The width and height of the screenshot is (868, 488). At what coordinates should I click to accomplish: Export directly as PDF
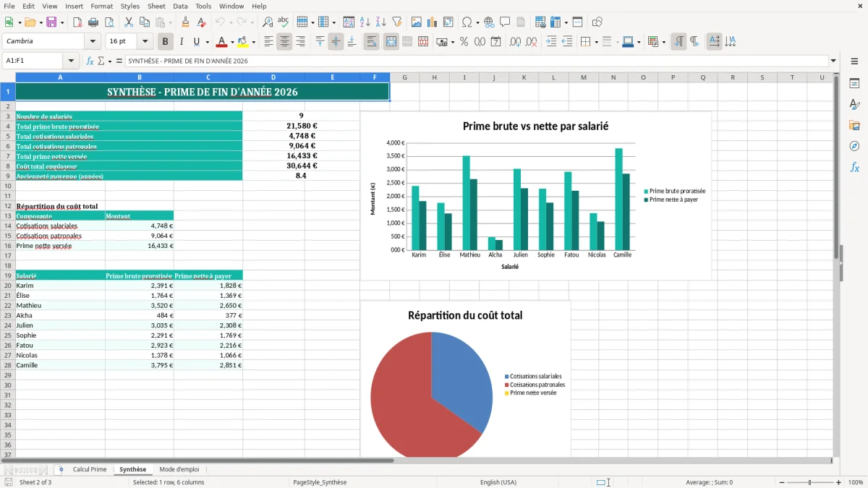click(x=78, y=22)
